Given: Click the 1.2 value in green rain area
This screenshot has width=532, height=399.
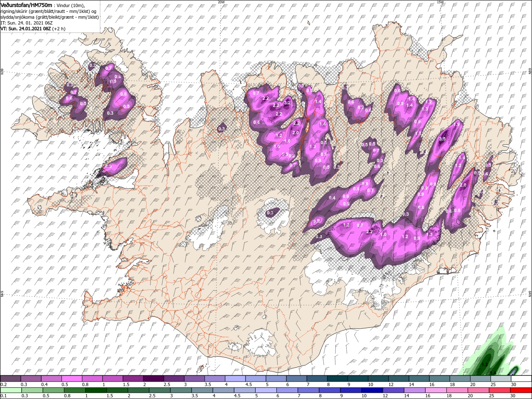Looking at the screenshot, I should coord(484,365).
